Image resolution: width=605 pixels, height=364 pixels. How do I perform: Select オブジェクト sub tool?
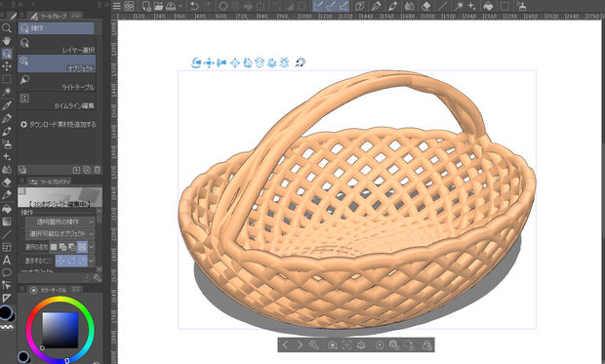coord(57,63)
